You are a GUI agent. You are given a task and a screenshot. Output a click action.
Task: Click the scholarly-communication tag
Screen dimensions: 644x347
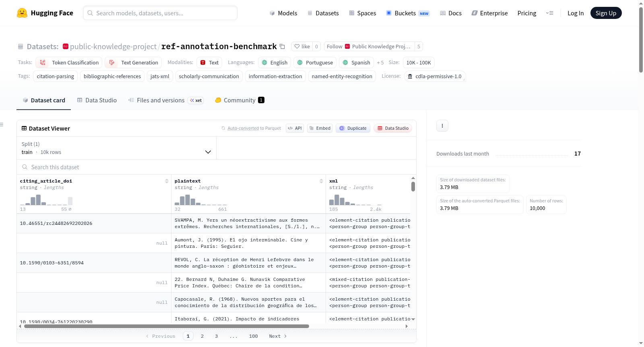[209, 76]
